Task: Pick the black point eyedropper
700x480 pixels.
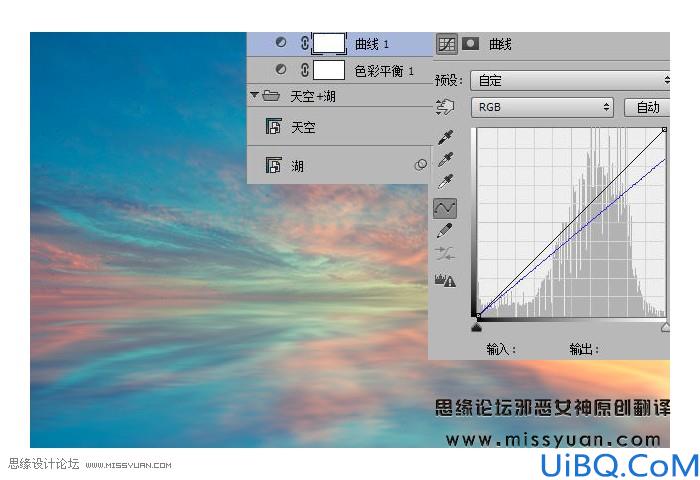Action: point(445,137)
